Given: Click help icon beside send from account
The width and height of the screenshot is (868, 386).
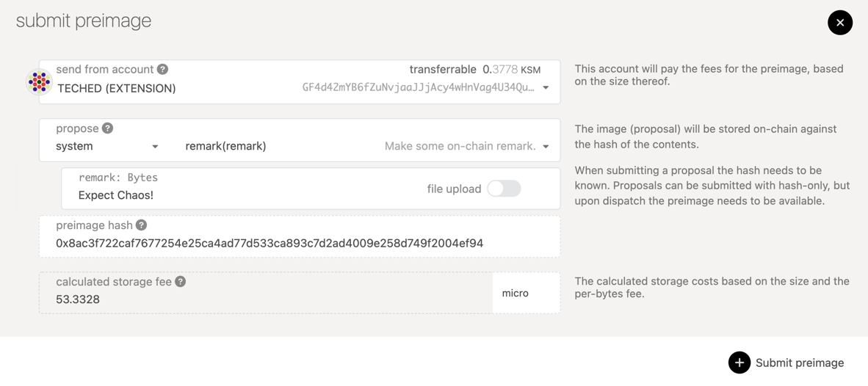Looking at the screenshot, I should click(162, 69).
